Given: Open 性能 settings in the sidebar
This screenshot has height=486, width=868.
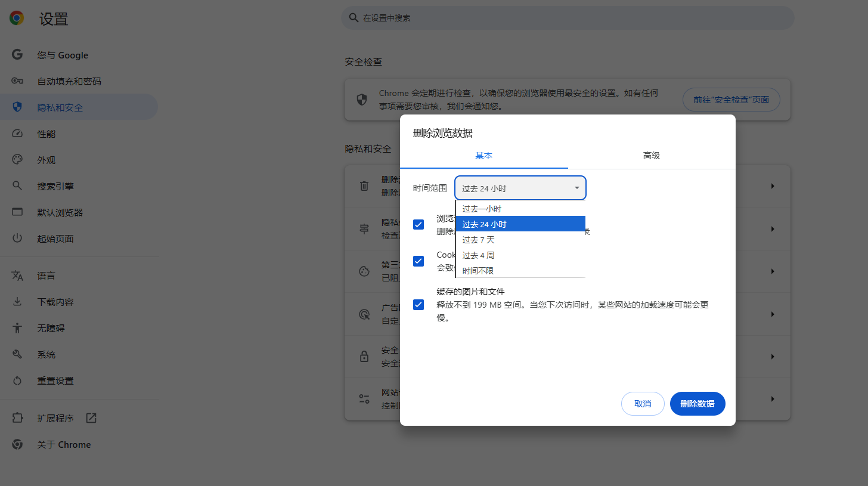Looking at the screenshot, I should point(79,134).
